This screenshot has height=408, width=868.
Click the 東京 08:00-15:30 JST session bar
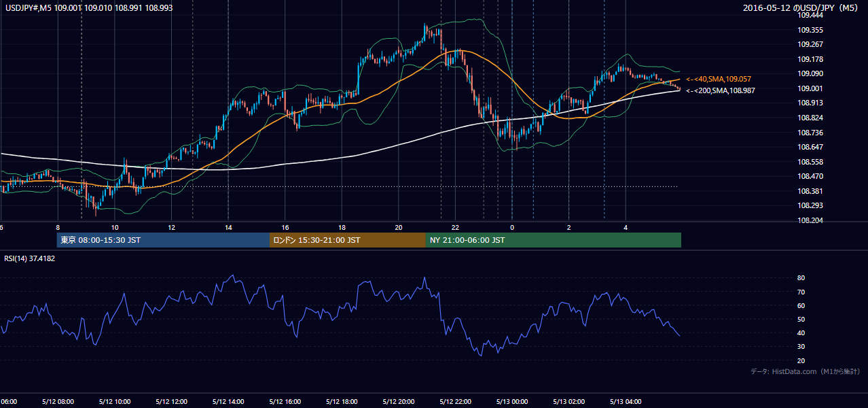[x=163, y=240]
